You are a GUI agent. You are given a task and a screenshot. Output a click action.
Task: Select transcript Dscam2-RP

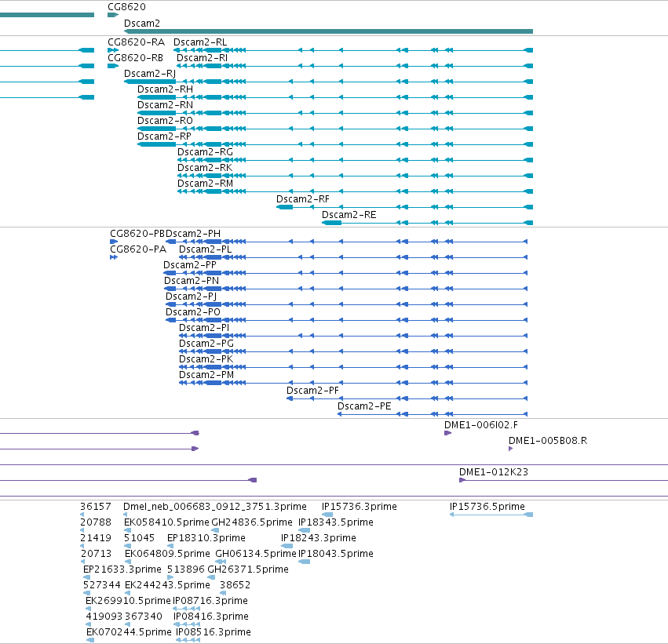[164, 136]
